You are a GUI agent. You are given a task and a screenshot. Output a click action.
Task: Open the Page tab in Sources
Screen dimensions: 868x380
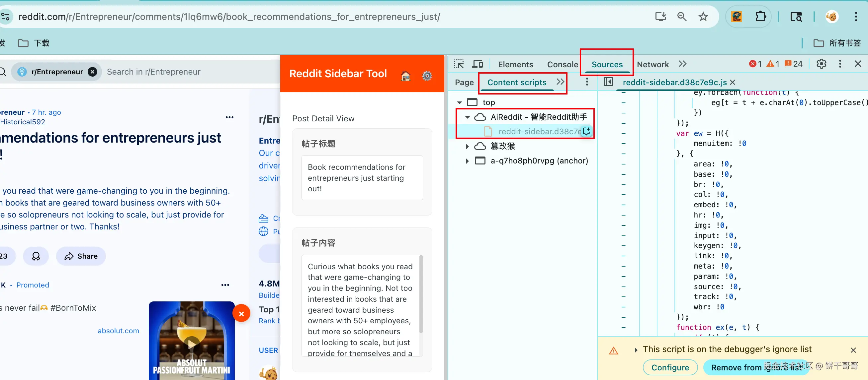[x=464, y=83]
